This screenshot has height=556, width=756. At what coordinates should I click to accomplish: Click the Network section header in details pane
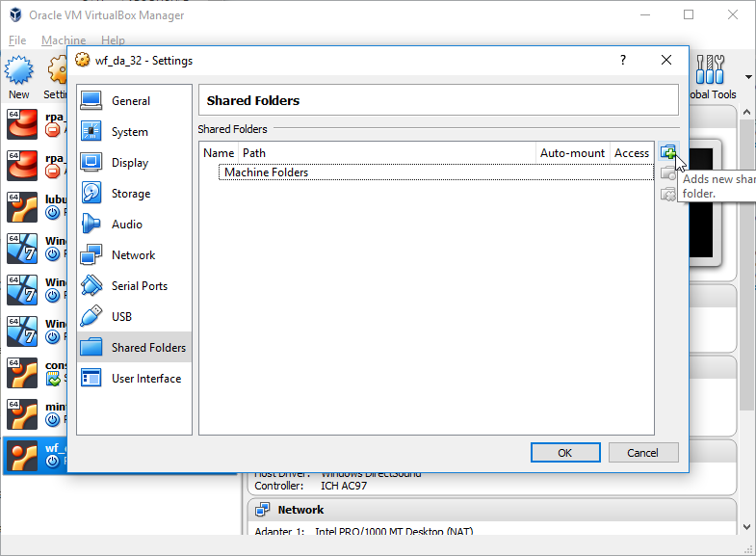492,509
